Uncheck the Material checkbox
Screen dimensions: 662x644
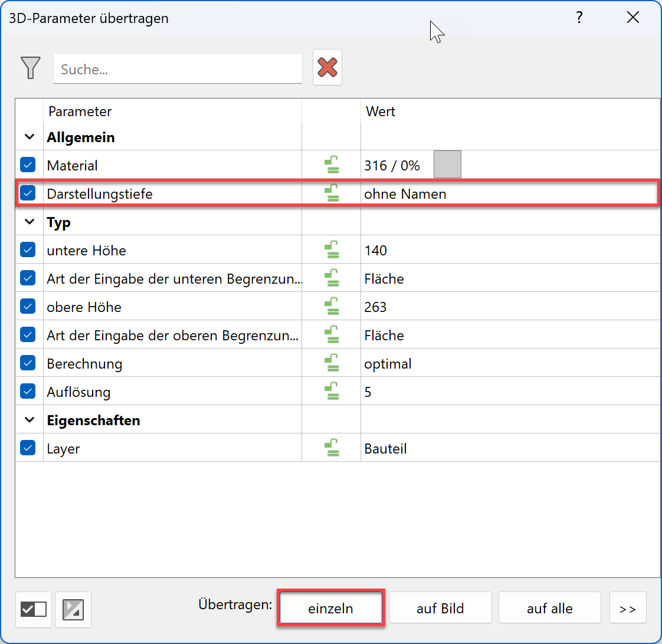pos(28,165)
